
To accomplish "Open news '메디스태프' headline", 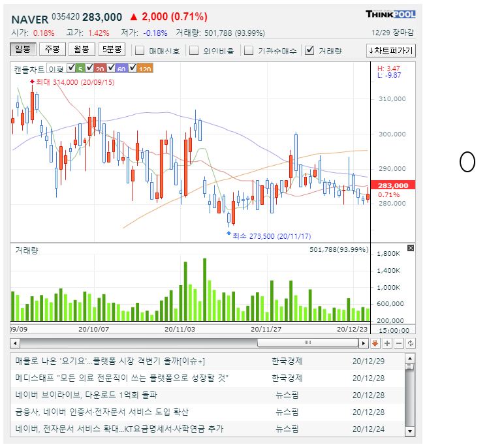I will [x=121, y=378].
